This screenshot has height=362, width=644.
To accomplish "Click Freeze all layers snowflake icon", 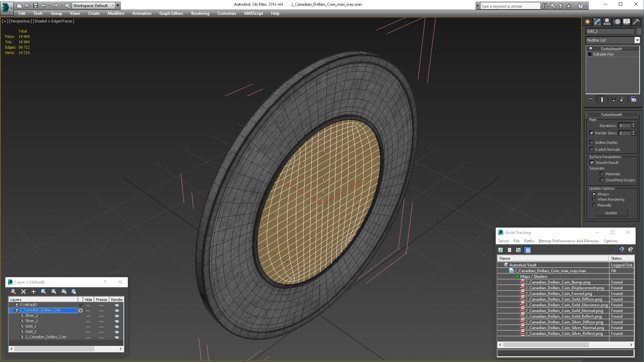I will pyautogui.click(x=74, y=292).
